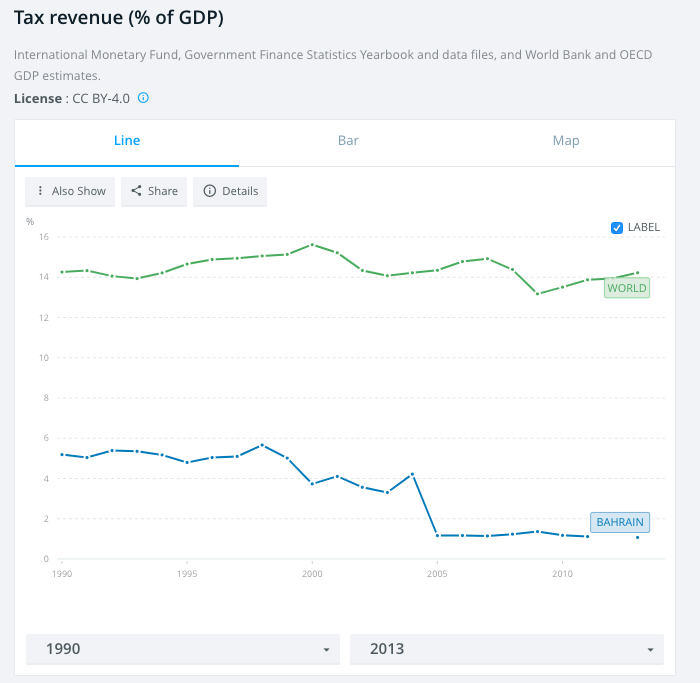Image resolution: width=700 pixels, height=683 pixels.
Task: Open the 1990 start year dropdown
Action: 183,649
